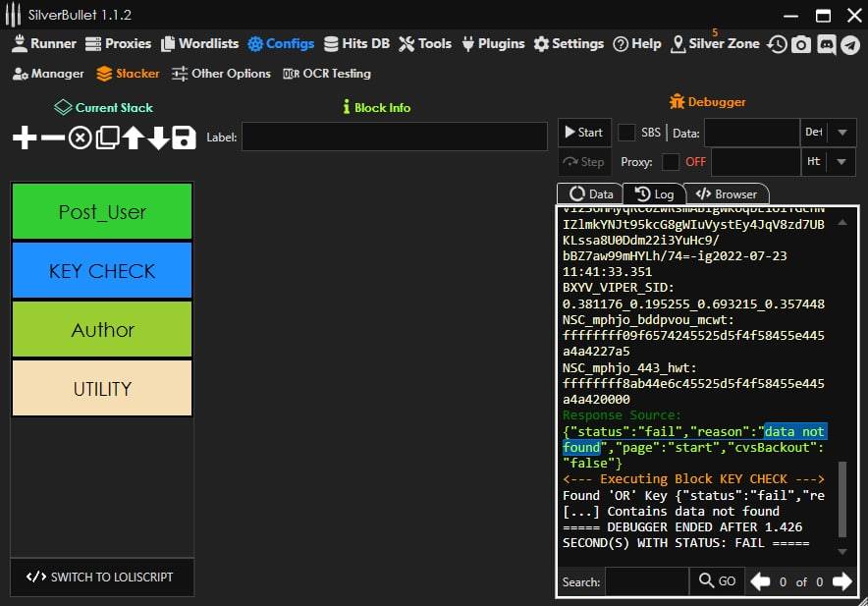Enable the SBS checkbox
This screenshot has width=868, height=606.
click(626, 133)
